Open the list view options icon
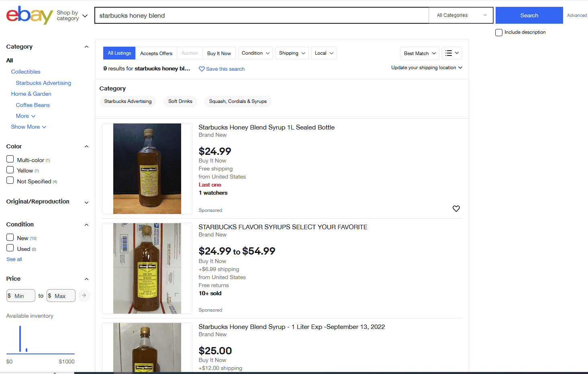 point(452,53)
